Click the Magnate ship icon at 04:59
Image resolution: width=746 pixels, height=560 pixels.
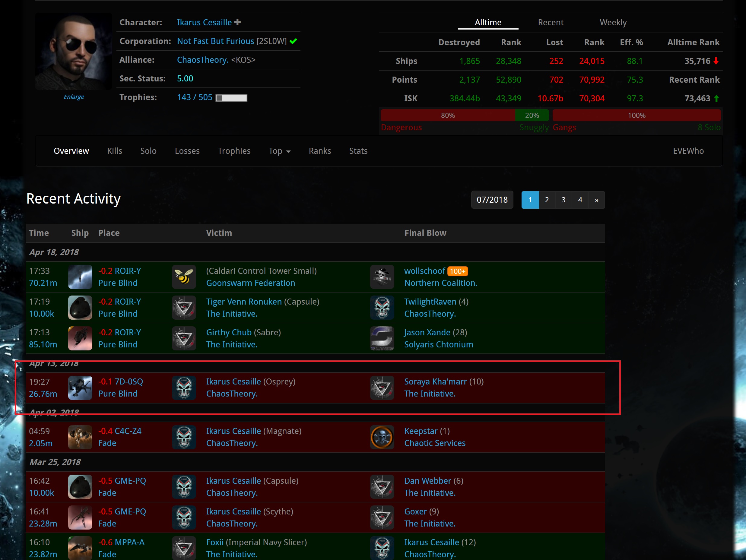(x=80, y=437)
